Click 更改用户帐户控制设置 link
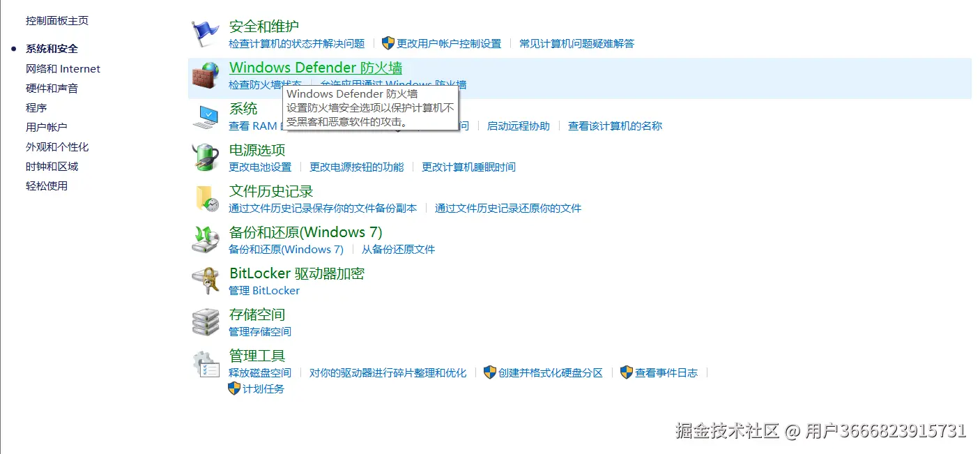980x454 pixels. (449, 43)
